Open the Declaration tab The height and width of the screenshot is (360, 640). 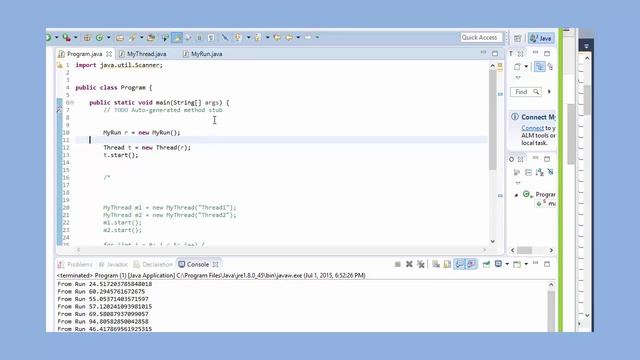click(153, 264)
